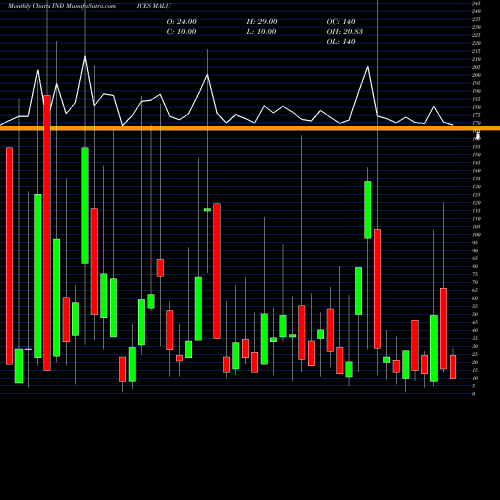Click the low value 'L: 10.00'
This screenshot has width=500, height=500.
[x=261, y=32]
